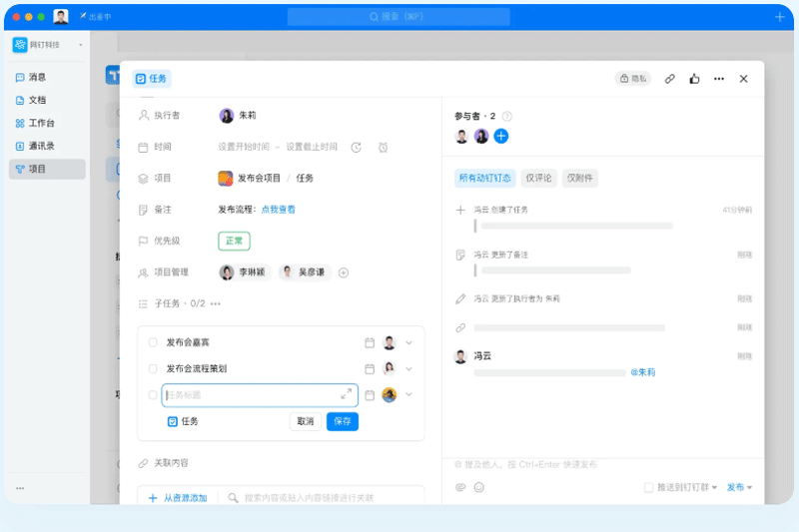Enable the 推送到钉钉群 checkbox

click(649, 487)
